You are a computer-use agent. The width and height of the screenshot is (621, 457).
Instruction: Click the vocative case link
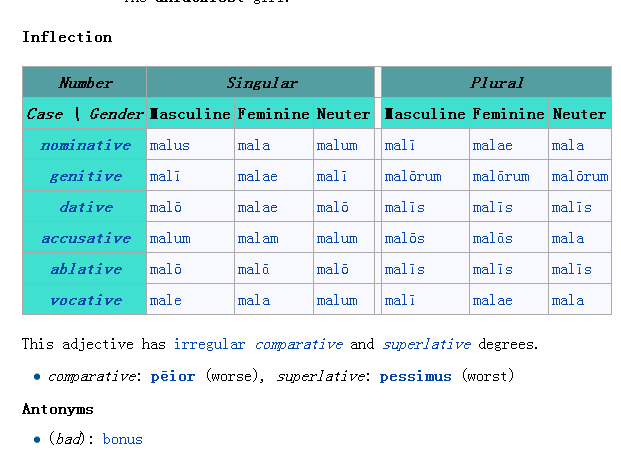pos(85,300)
